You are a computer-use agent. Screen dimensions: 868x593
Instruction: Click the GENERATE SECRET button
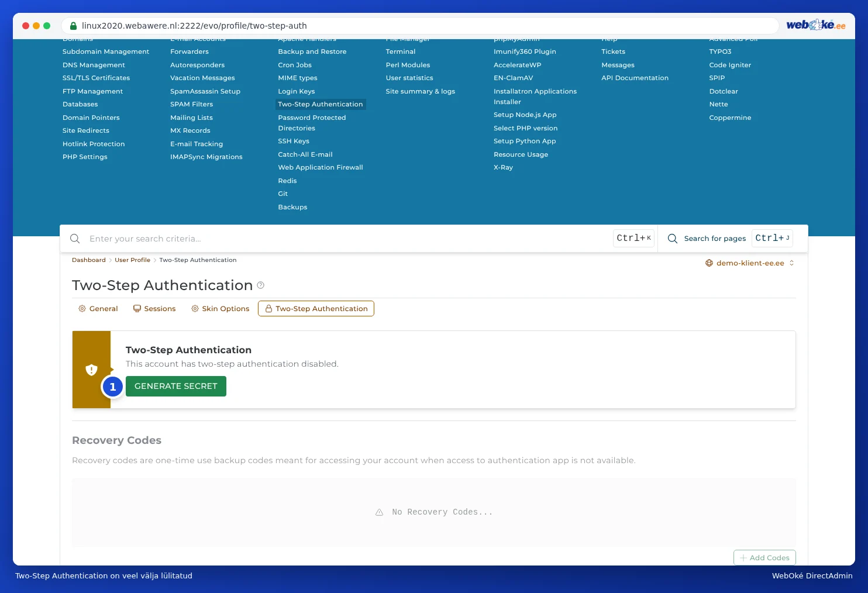point(176,386)
